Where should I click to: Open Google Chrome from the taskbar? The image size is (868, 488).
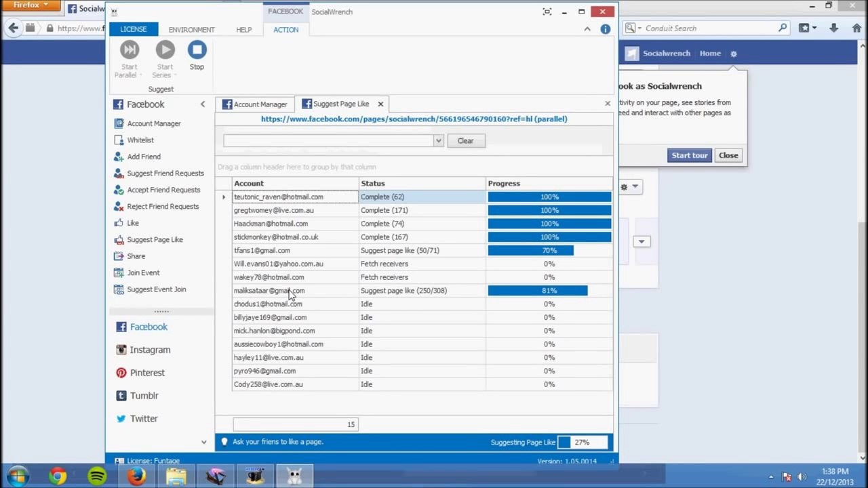58,476
